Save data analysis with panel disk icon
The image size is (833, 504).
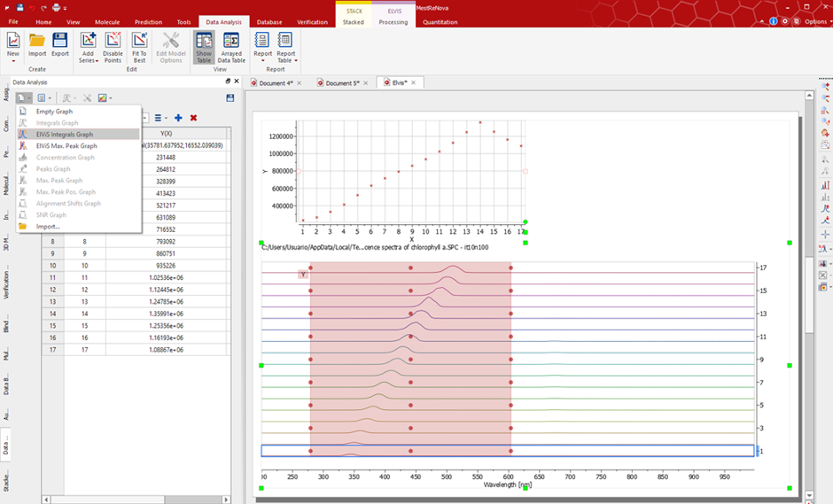(230, 97)
